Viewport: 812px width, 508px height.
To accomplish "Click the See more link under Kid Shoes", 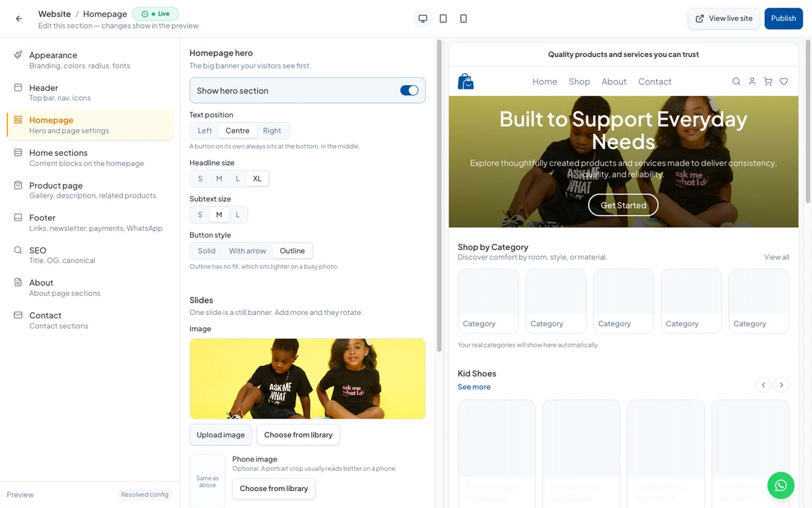I will 474,387.
